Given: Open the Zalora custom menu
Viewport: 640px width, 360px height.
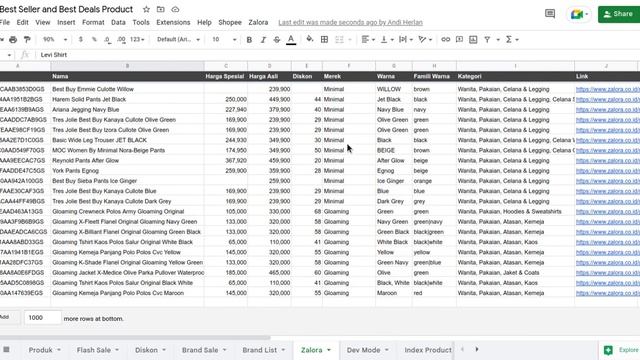Looking at the screenshot, I should pyautogui.click(x=258, y=22).
